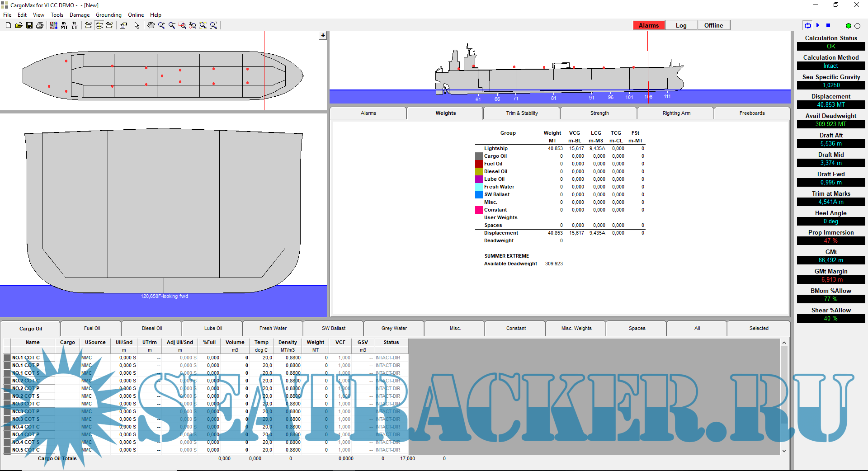Switch to the Trim & Stability tab

tap(522, 113)
